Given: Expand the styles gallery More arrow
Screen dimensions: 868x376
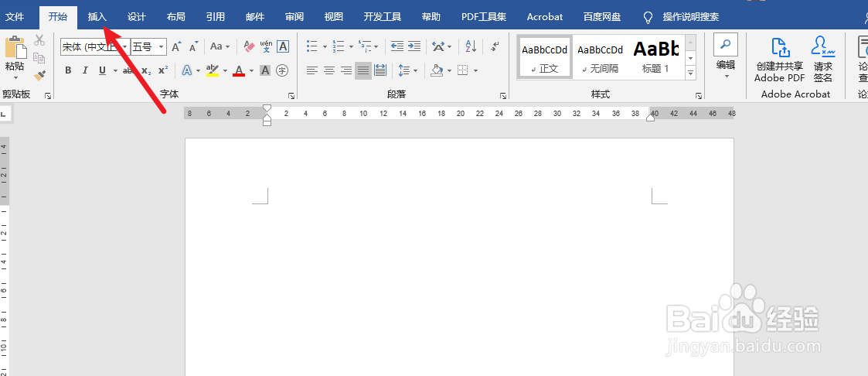Looking at the screenshot, I should tap(690, 72).
